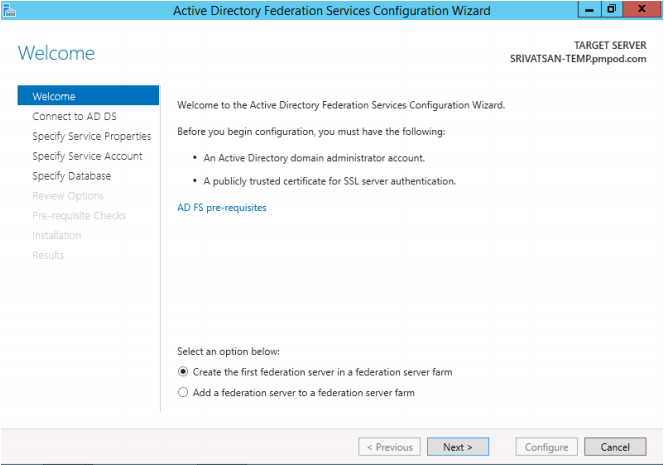This screenshot has width=664, height=465.
Task: Click the Configure button
Action: (547, 447)
